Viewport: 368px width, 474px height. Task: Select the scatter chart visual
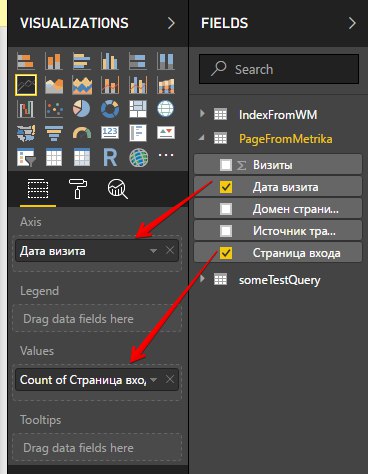(x=54, y=109)
